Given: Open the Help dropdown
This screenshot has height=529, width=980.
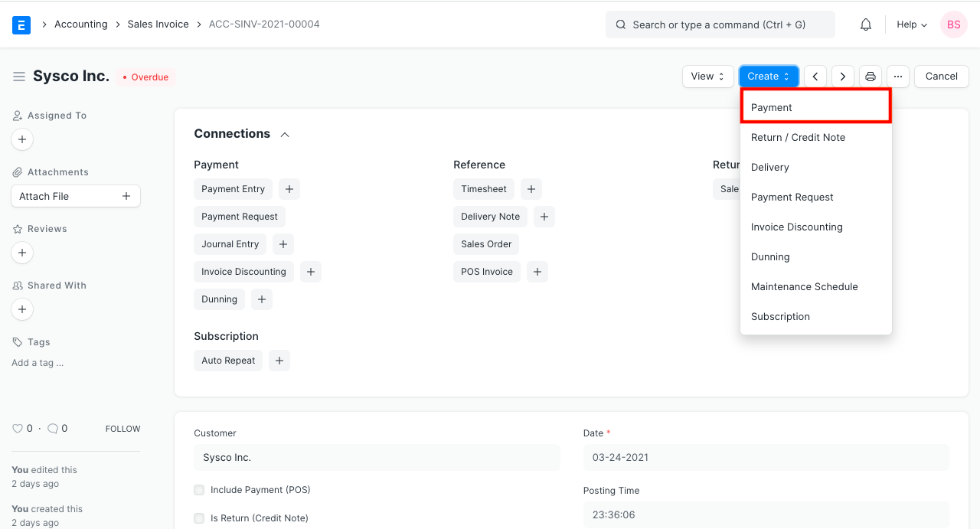Looking at the screenshot, I should click(910, 24).
